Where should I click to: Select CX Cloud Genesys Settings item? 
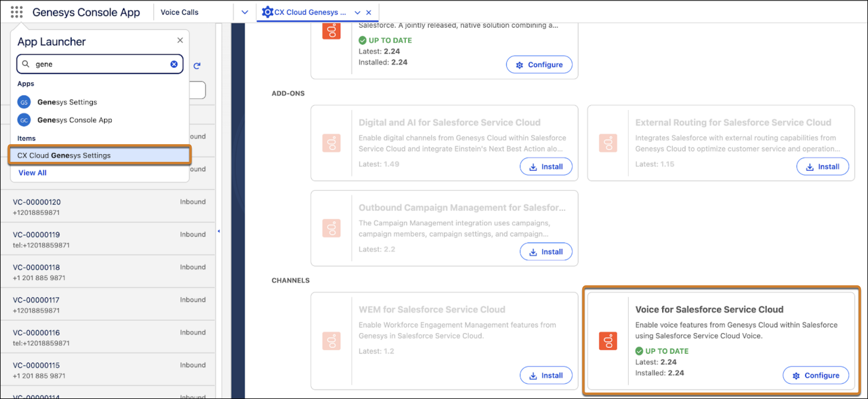point(100,155)
